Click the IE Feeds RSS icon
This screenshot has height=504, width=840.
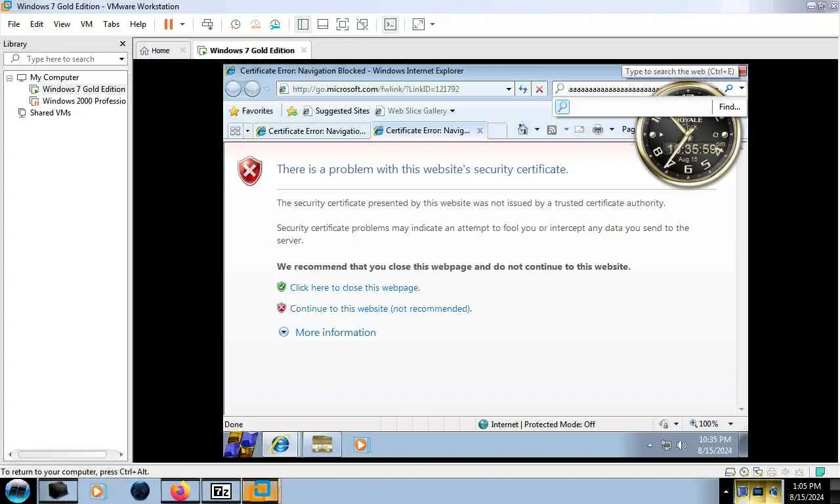552,130
